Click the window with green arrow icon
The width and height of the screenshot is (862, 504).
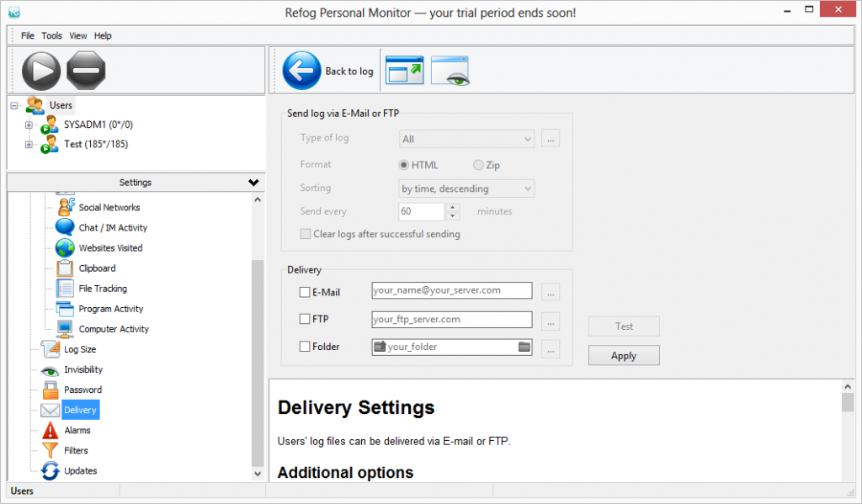(404, 71)
